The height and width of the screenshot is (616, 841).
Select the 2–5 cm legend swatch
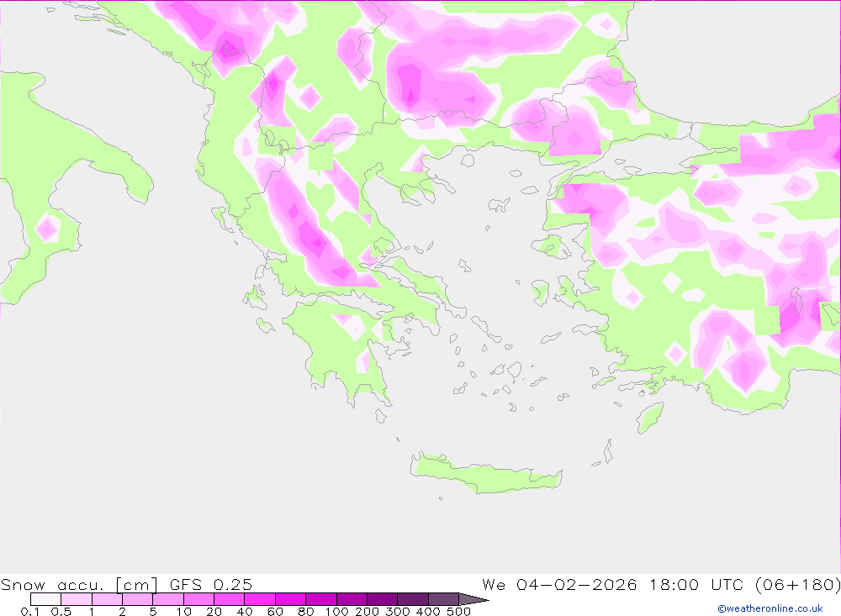coord(137,599)
